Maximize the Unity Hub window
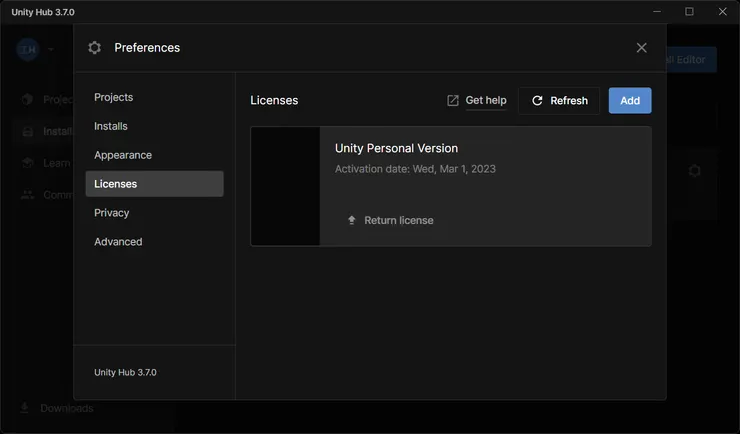 coord(689,12)
